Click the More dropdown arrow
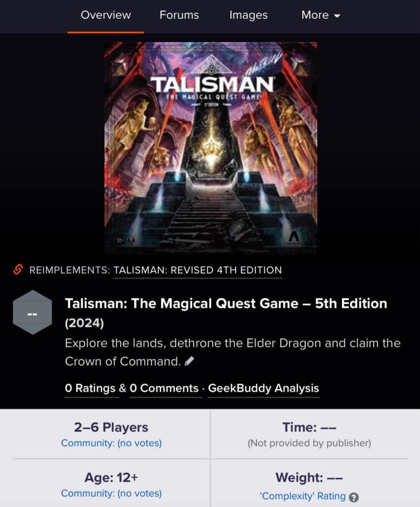The width and height of the screenshot is (420, 507). click(x=337, y=16)
